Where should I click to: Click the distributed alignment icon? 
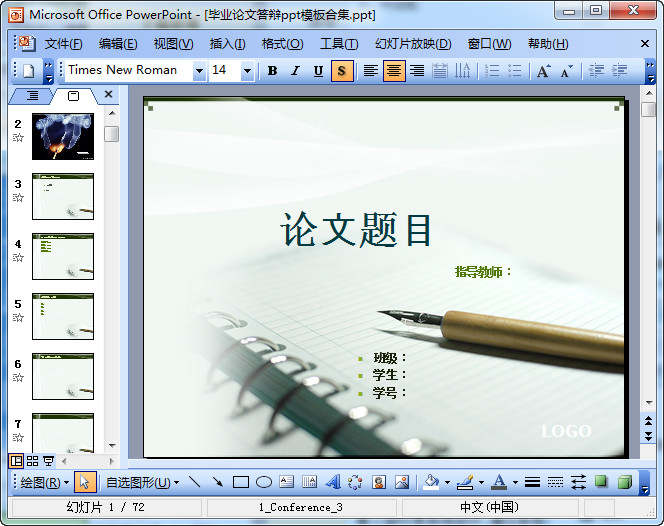tap(440, 71)
